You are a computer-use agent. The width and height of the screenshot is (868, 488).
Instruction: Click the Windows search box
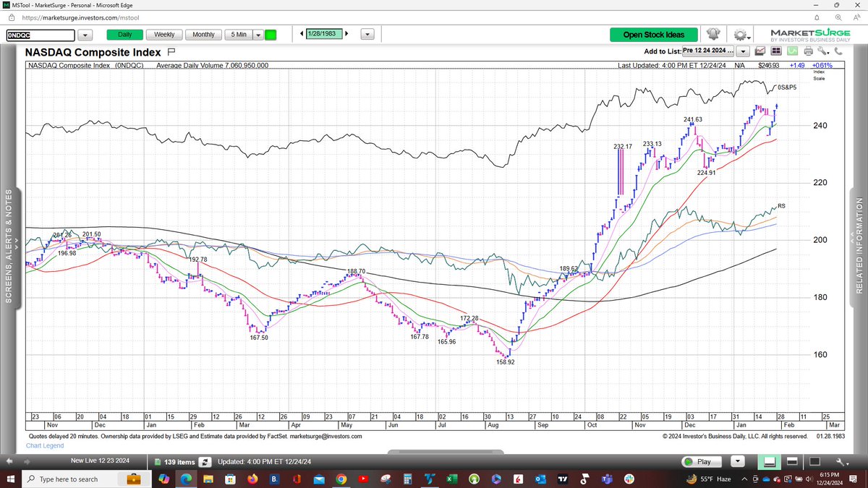(87, 479)
